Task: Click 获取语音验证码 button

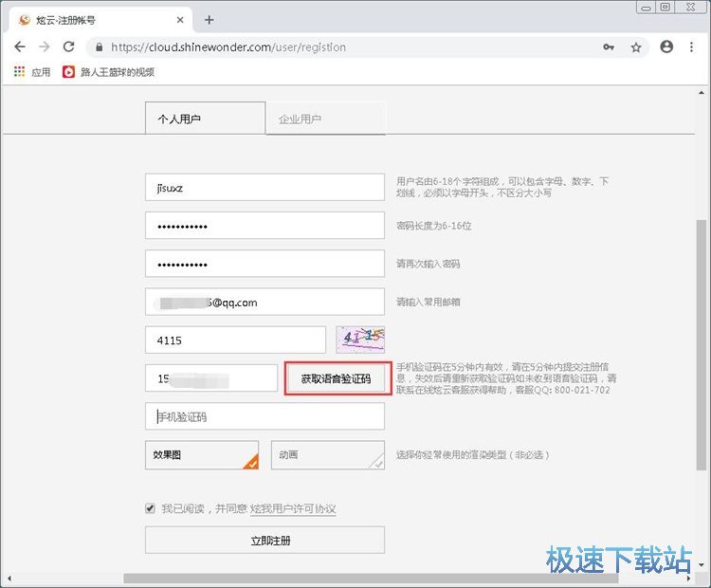Action: (x=337, y=378)
